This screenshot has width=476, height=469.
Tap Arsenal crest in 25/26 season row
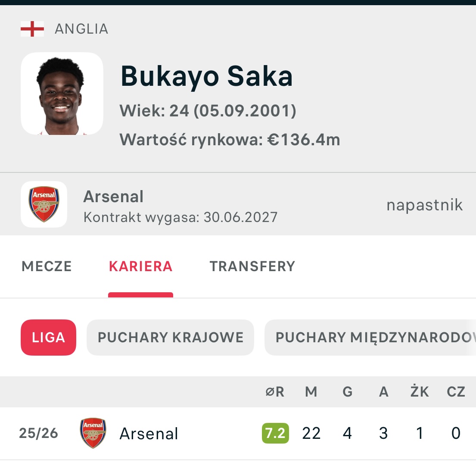pos(93,433)
